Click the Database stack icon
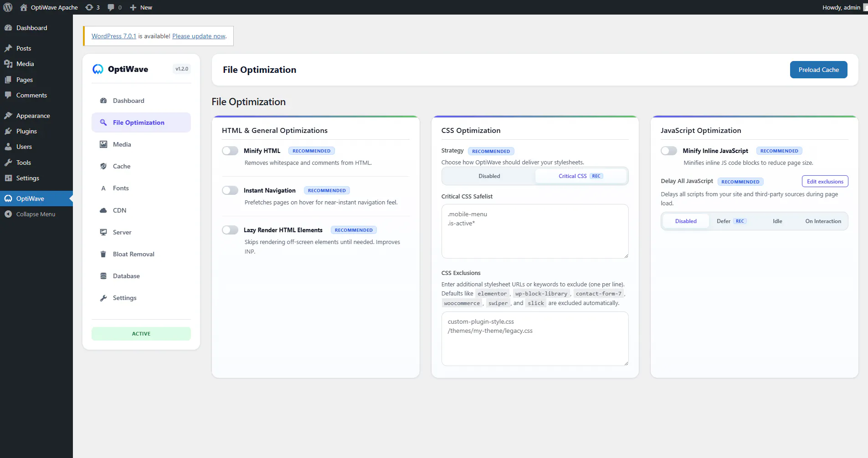The height and width of the screenshot is (458, 868). pos(103,276)
